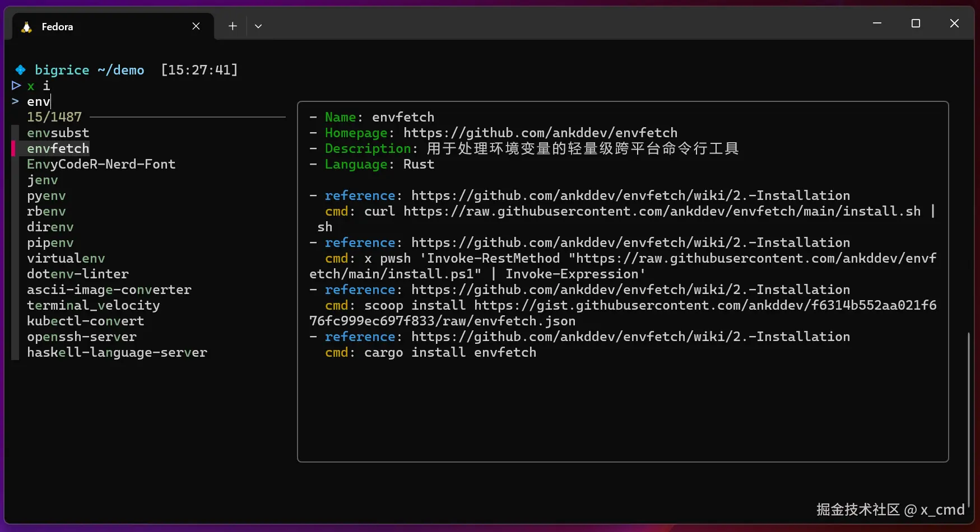Open the terminal profile dropdown
Viewport: 980px width, 532px height.
click(258, 26)
